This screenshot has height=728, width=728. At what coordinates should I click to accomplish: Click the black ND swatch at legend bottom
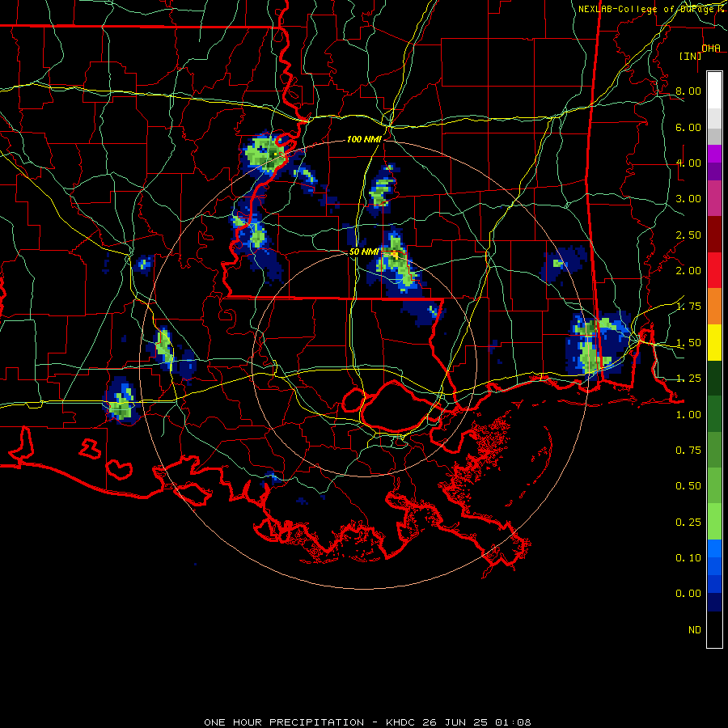coord(714,629)
